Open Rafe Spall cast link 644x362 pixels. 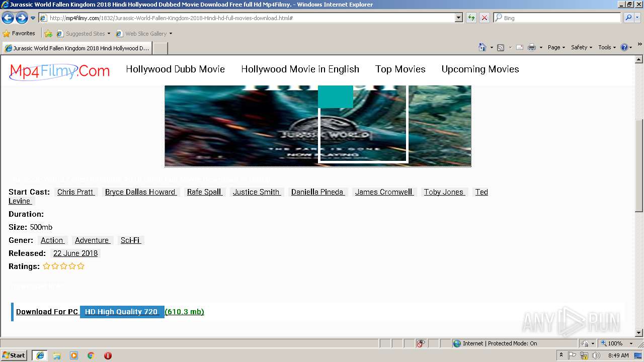click(204, 192)
